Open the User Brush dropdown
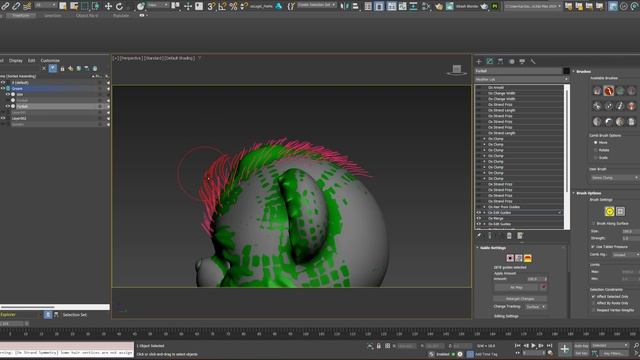Viewport: 640px width, 360px height. click(614, 178)
